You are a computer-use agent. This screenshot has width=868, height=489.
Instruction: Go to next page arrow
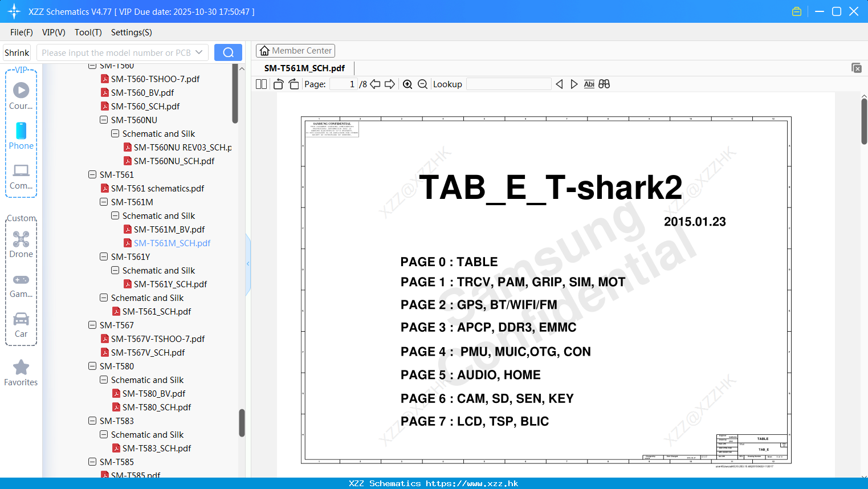[x=390, y=84]
